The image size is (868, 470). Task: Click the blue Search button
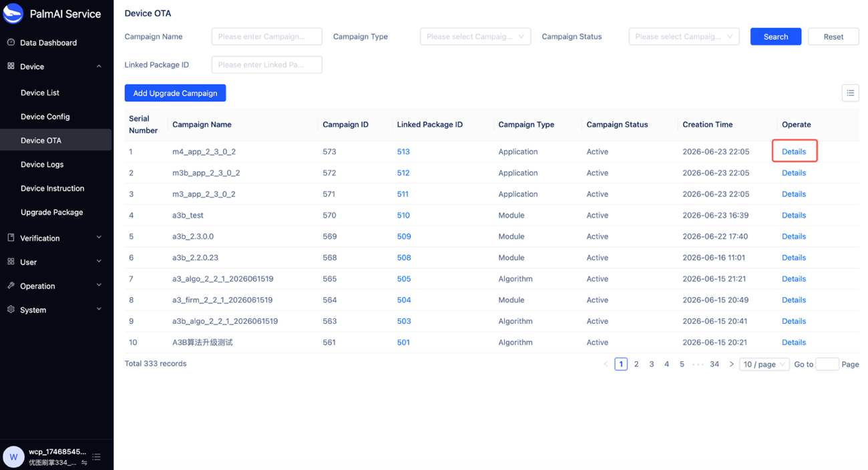pyautogui.click(x=775, y=37)
